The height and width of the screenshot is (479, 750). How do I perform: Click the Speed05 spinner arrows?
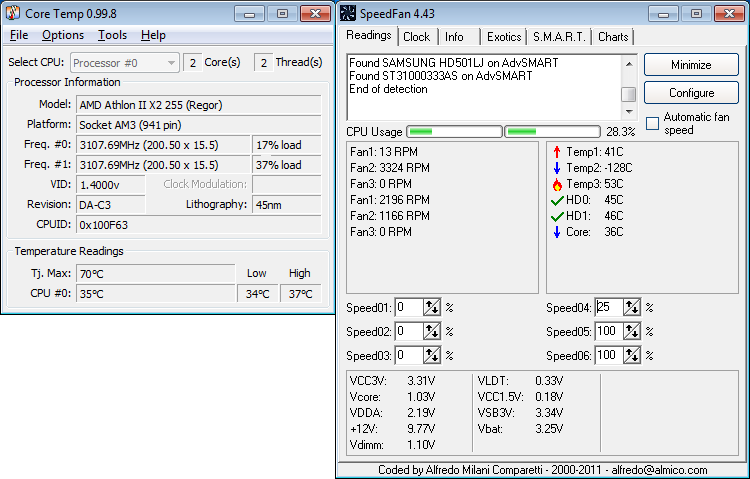(632, 331)
